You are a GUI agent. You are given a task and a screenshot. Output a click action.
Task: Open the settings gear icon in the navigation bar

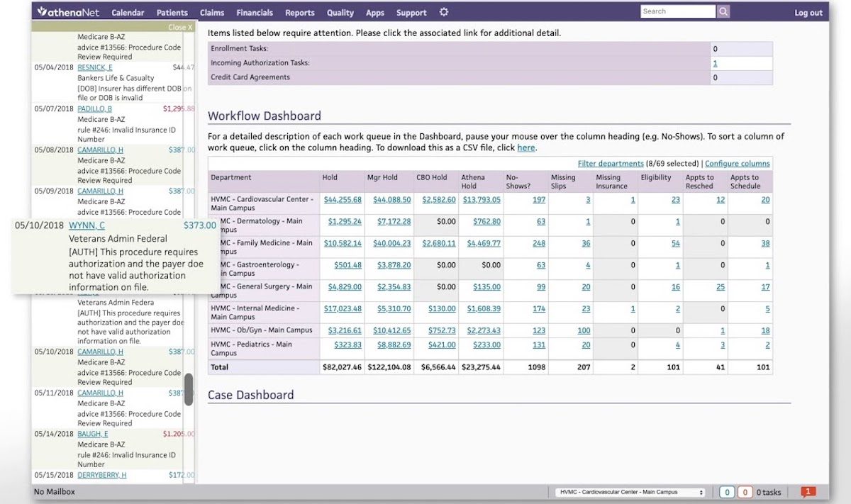[x=443, y=11]
